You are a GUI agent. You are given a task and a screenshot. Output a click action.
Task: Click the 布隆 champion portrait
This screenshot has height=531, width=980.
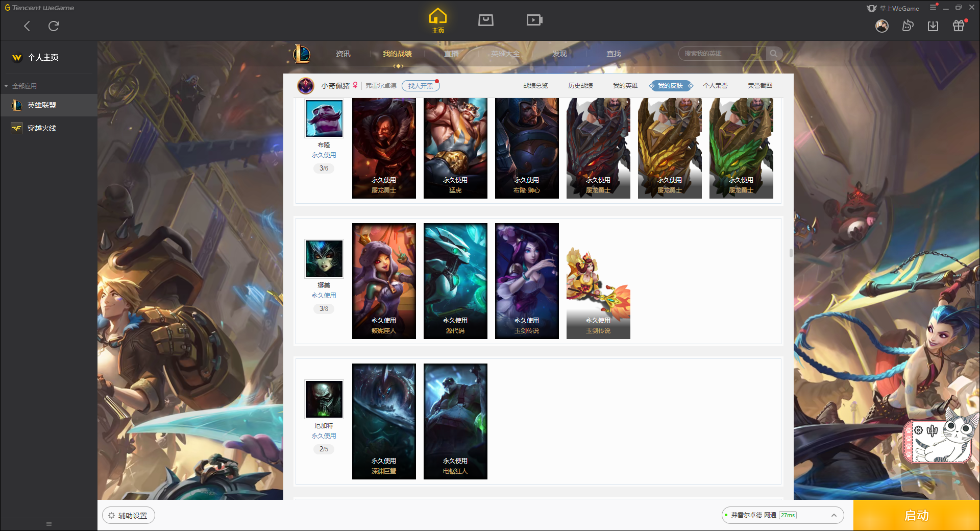(324, 118)
